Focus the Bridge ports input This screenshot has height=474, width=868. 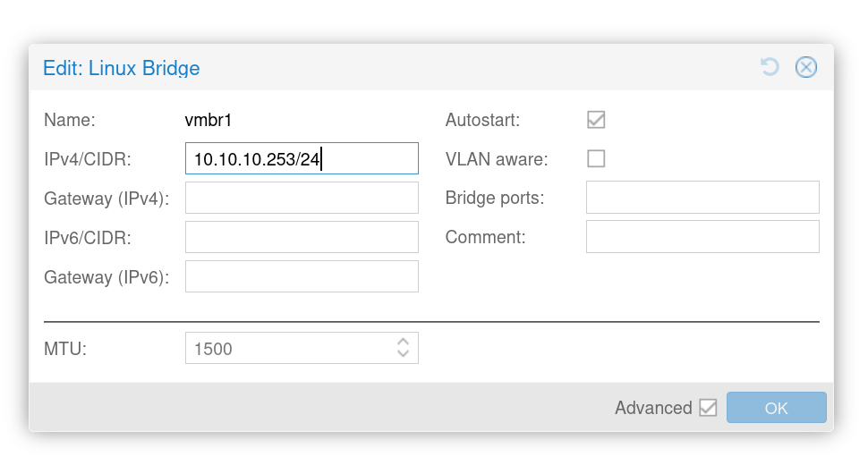(702, 199)
